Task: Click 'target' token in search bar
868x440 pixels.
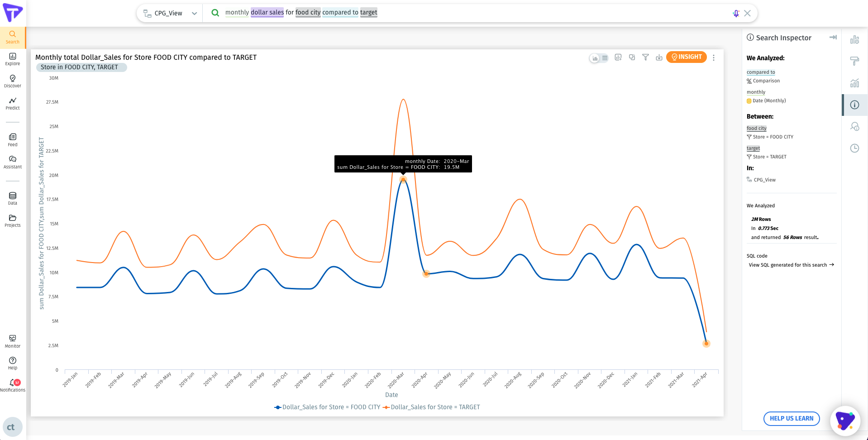Action: click(368, 12)
